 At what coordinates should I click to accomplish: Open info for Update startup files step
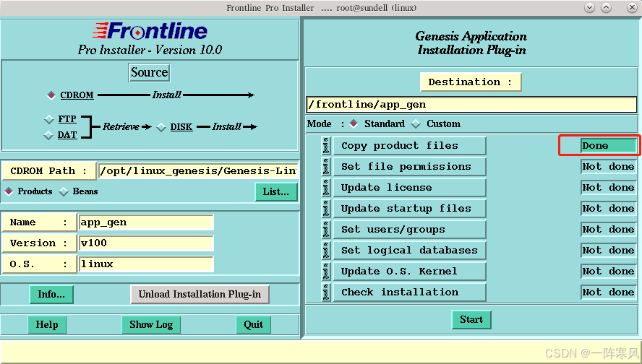326,209
